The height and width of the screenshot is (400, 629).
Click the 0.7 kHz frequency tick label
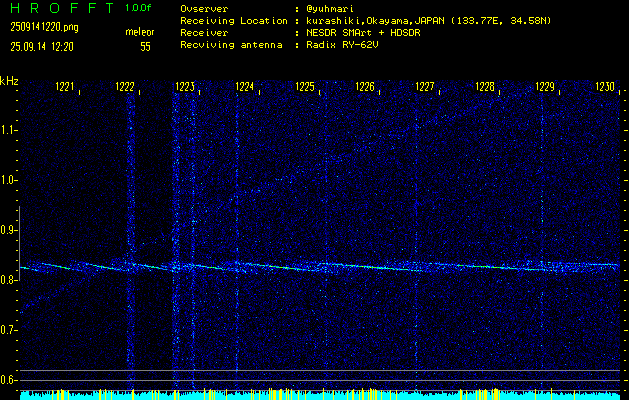(x=6, y=330)
